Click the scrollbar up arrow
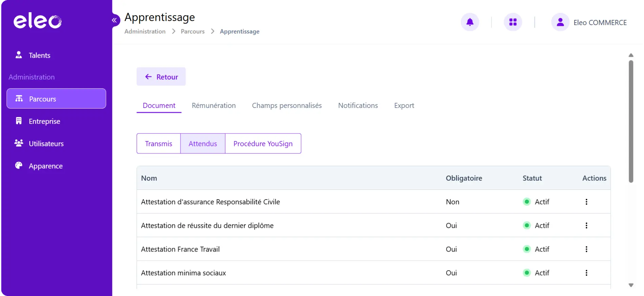The image size is (644, 296). [631, 55]
